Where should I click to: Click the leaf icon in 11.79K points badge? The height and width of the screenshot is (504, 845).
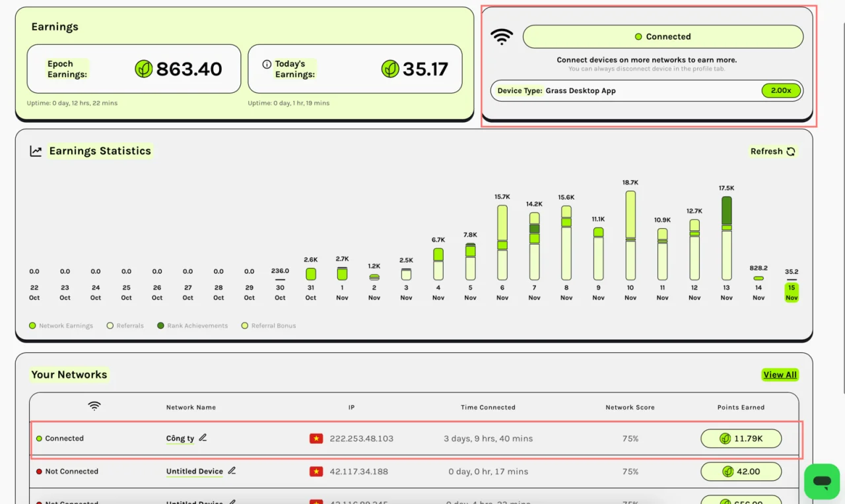(725, 438)
